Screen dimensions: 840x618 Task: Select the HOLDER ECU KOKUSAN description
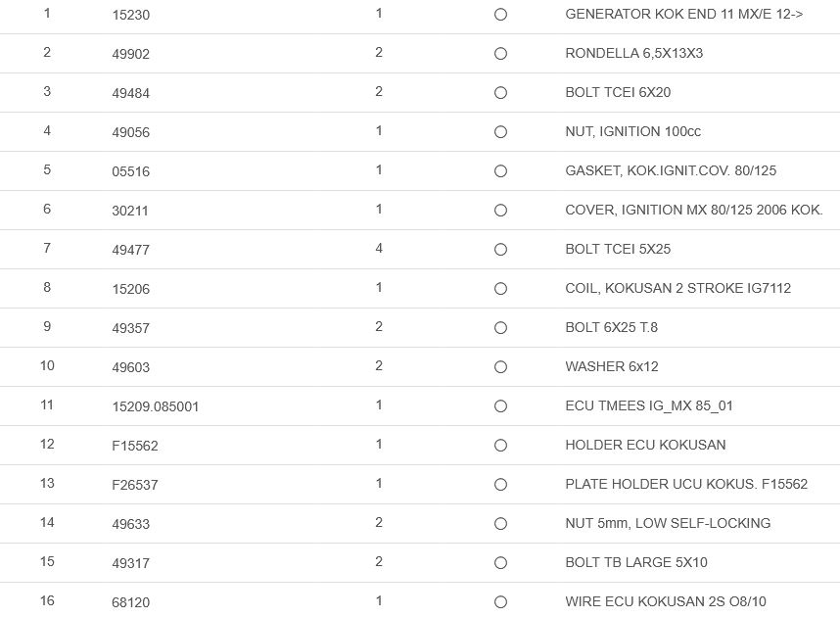[x=645, y=445]
